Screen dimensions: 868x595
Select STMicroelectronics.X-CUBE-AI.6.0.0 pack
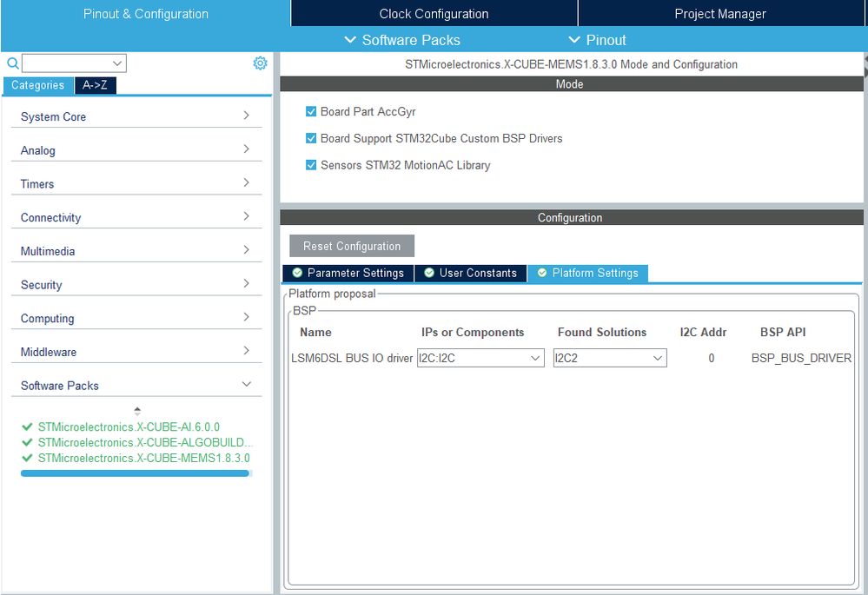pyautogui.click(x=129, y=426)
